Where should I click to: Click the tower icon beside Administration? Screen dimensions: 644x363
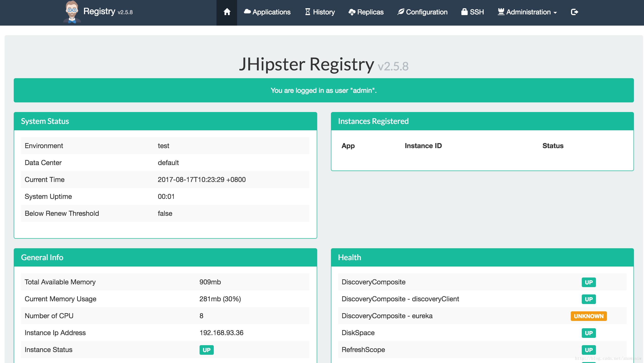click(501, 12)
